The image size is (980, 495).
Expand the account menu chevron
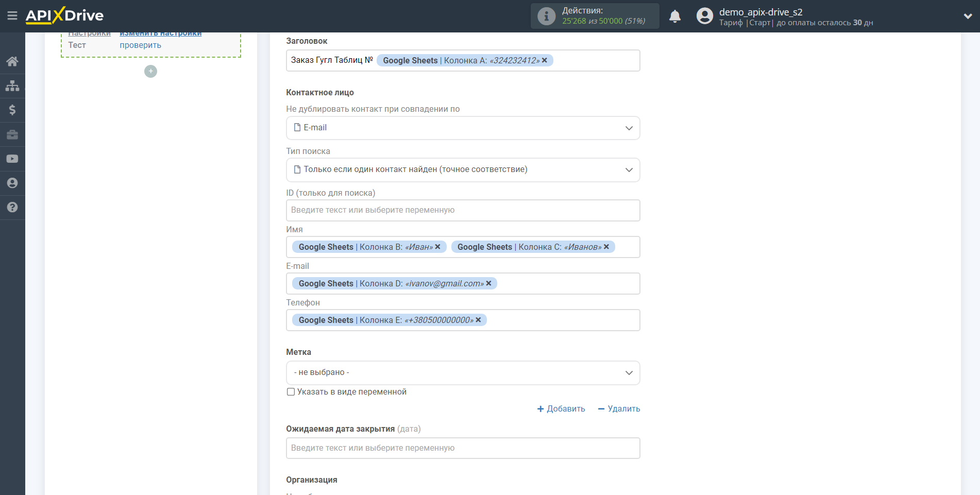click(x=968, y=16)
